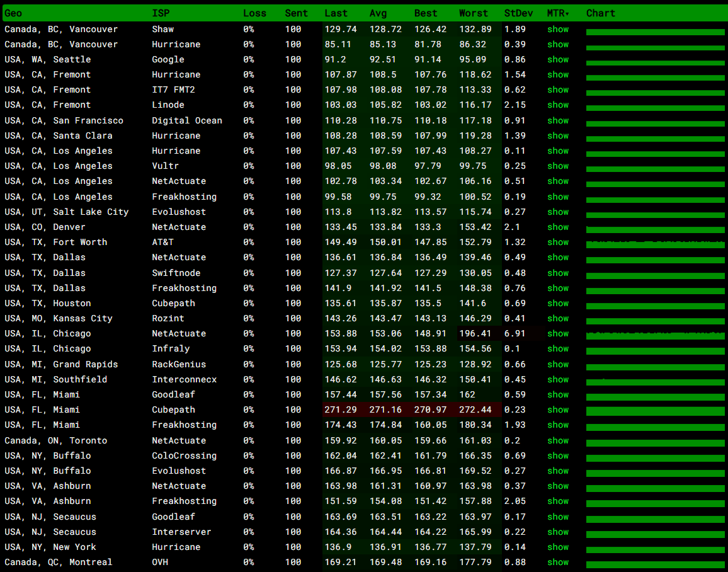
Task: Select the 'USA, MO, Kansas City' geo cell
Action: [x=59, y=319]
